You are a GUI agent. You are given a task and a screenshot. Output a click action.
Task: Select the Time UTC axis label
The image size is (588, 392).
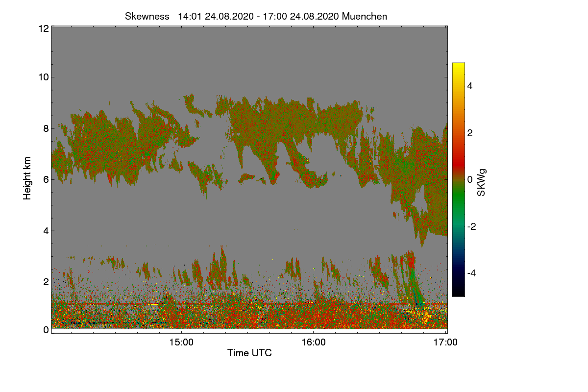tap(249, 352)
